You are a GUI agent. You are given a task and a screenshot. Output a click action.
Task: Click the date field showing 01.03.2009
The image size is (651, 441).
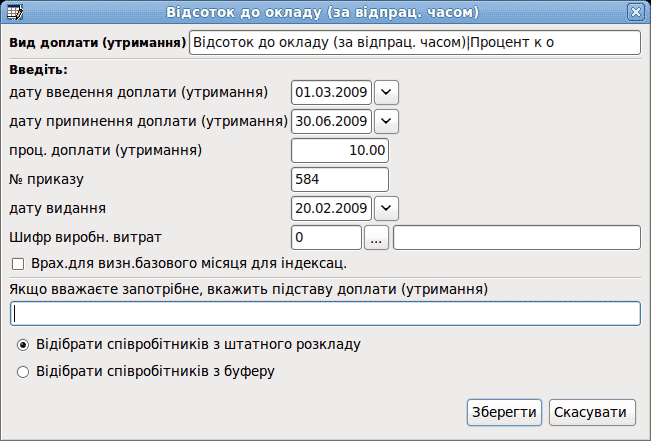pos(331,92)
